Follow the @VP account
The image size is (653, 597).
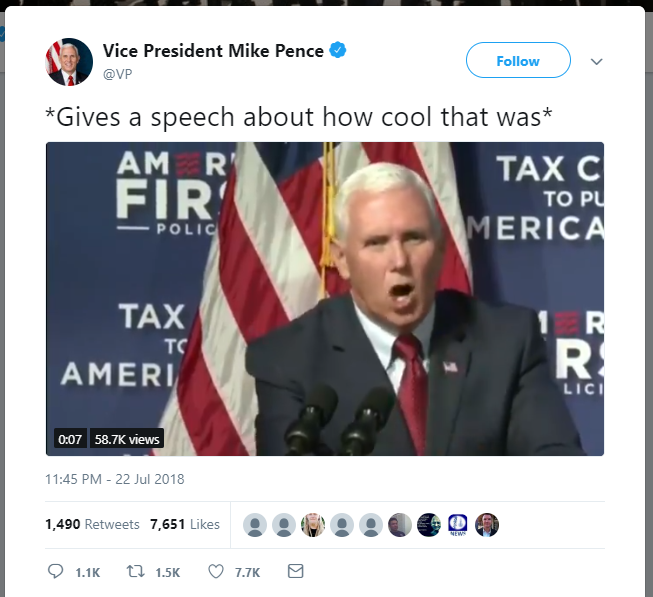coord(518,61)
